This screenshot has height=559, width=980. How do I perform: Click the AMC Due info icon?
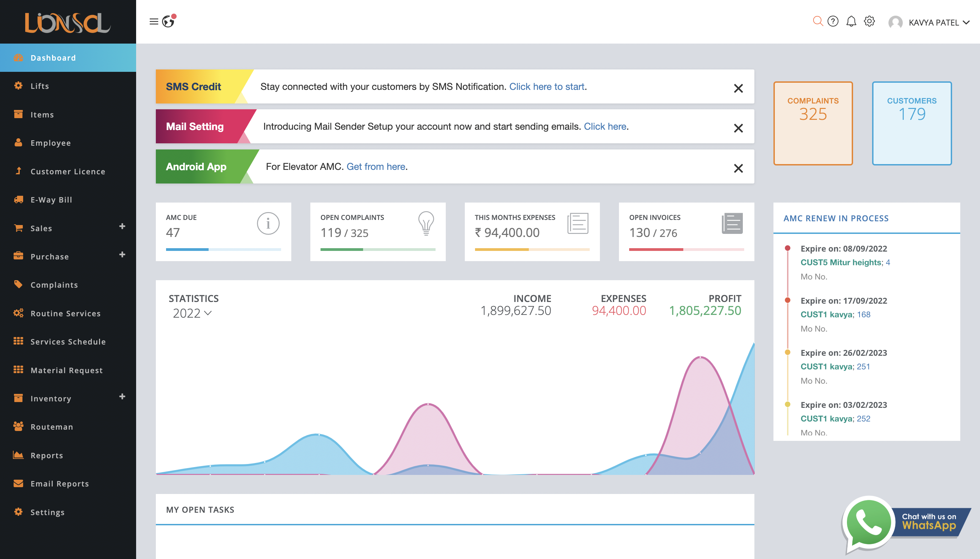pos(268,223)
